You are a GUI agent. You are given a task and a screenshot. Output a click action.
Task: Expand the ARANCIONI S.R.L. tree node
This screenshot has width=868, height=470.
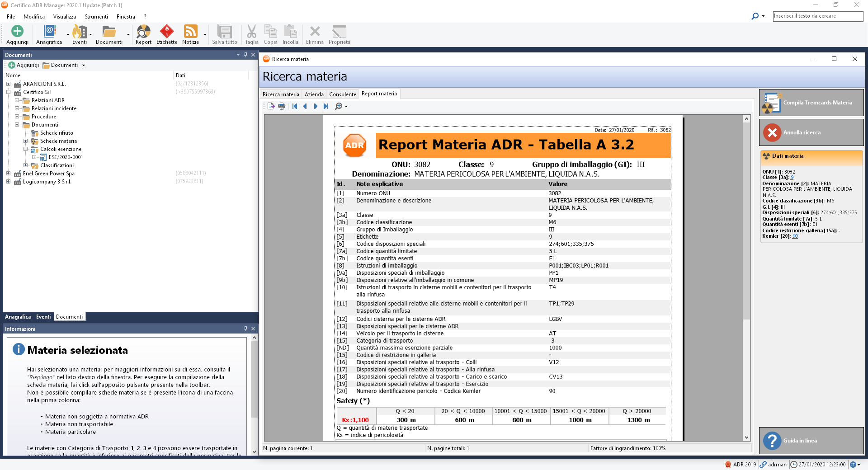(x=8, y=84)
